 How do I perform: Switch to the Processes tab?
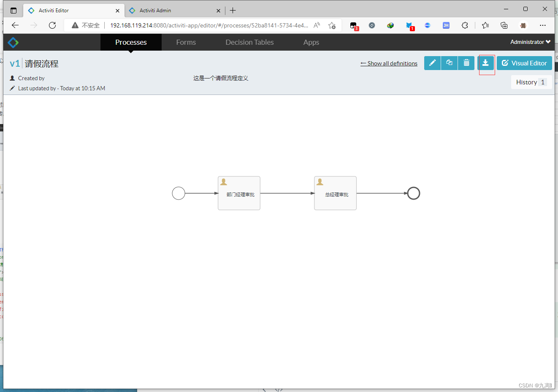tap(131, 42)
